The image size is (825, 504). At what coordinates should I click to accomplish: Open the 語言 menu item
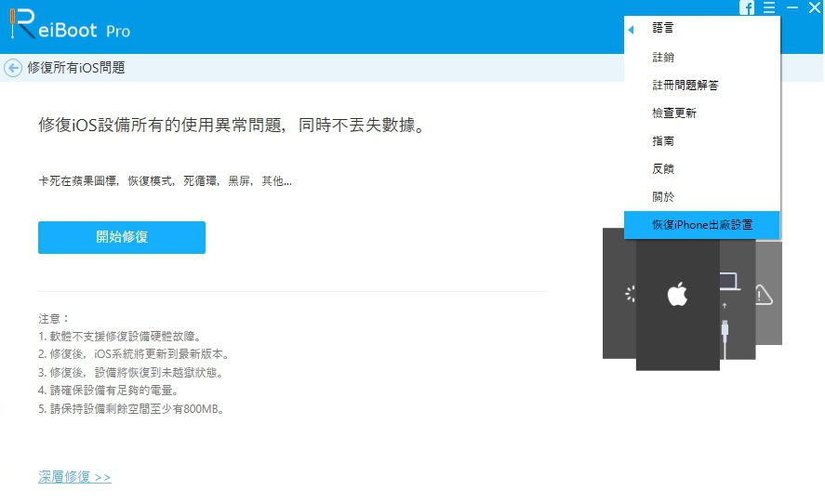tap(702, 29)
